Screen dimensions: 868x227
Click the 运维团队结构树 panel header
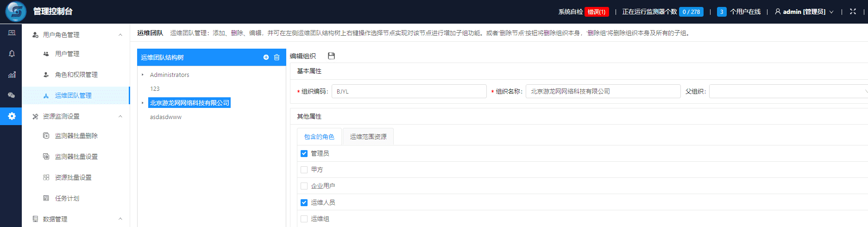pyautogui.click(x=212, y=57)
